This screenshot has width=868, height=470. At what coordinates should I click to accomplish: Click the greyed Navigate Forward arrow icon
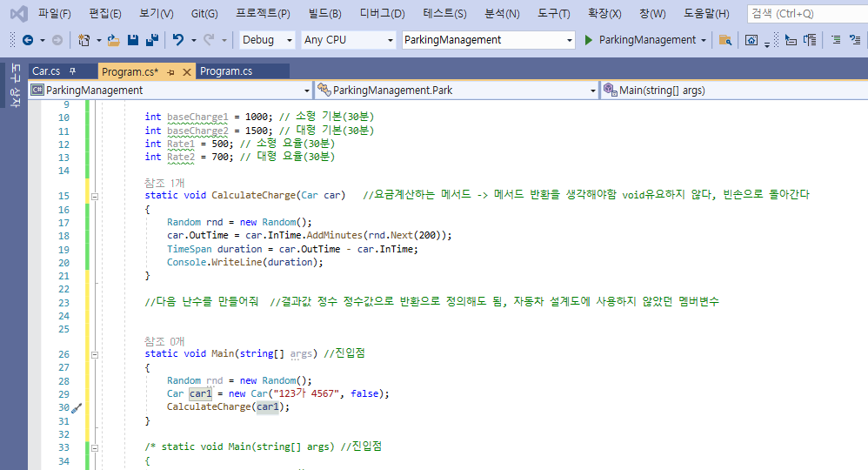point(57,40)
